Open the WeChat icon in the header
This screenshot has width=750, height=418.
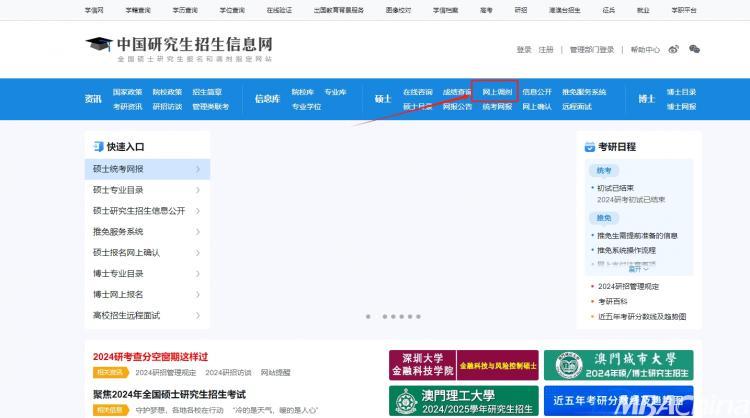coord(694,49)
